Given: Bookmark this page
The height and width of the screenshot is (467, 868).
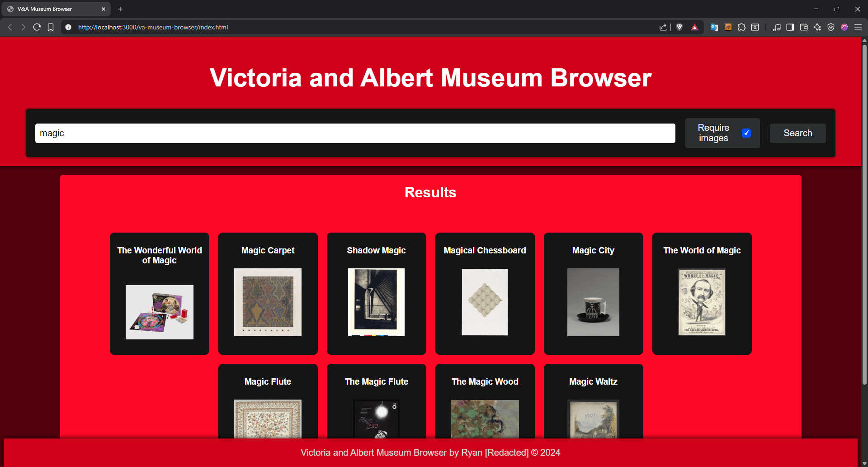Looking at the screenshot, I should click(51, 27).
